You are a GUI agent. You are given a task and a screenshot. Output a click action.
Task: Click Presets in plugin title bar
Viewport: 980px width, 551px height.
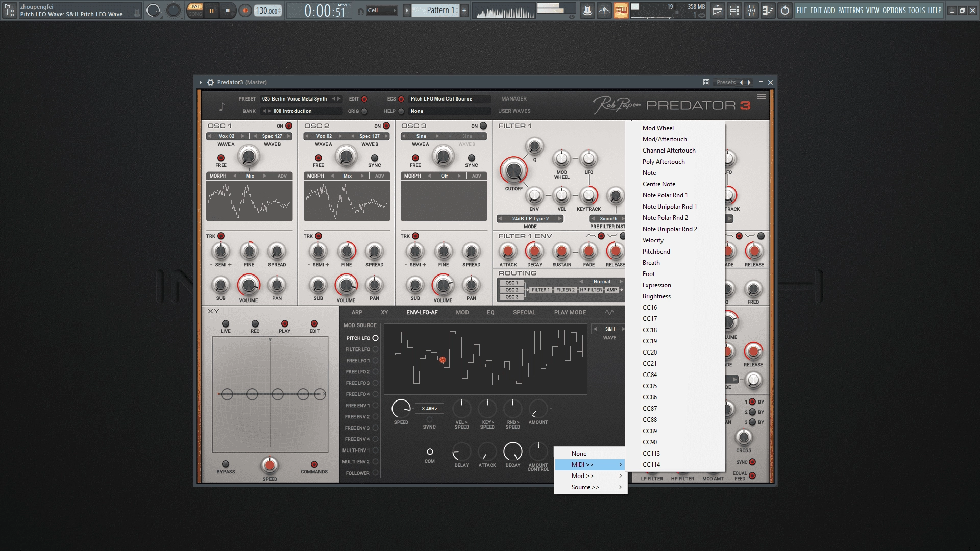coord(726,82)
